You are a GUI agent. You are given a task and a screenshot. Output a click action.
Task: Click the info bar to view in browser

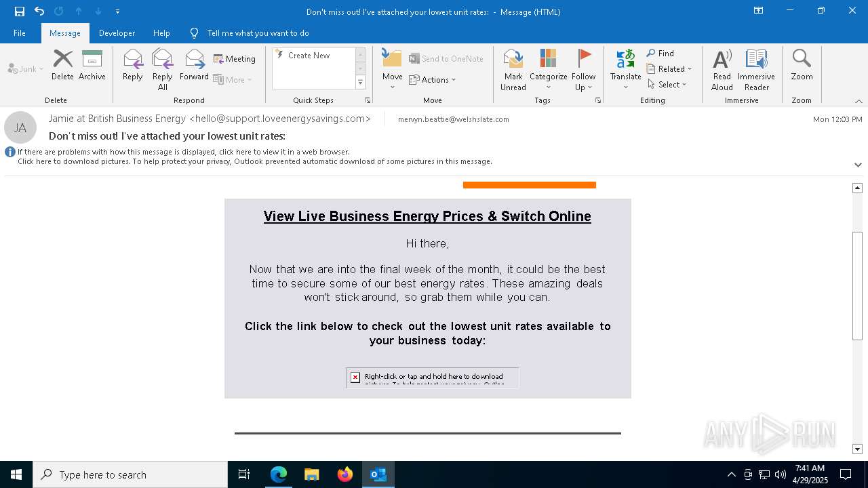[x=184, y=152]
